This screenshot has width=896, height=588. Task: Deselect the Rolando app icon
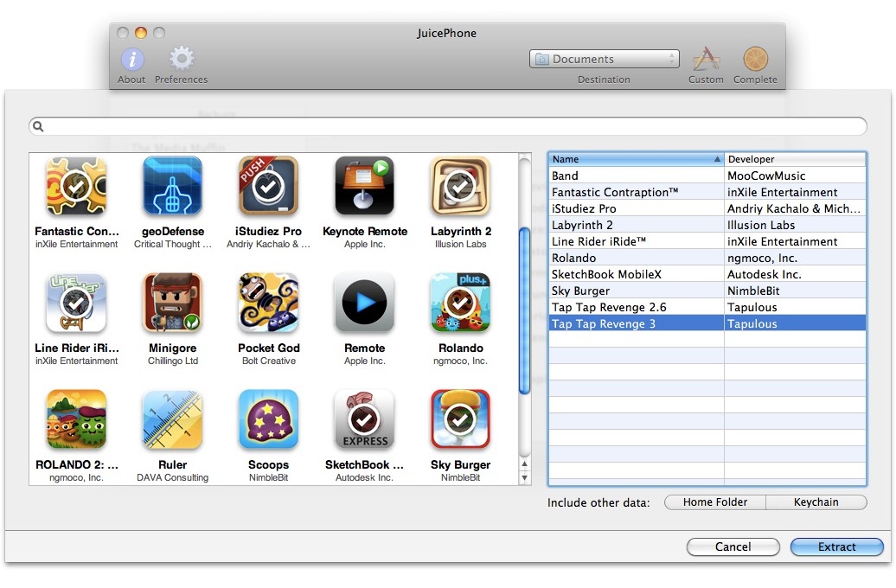461,303
